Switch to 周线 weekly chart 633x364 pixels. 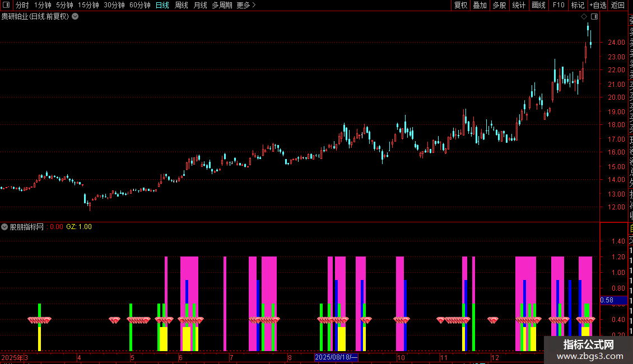point(181,5)
